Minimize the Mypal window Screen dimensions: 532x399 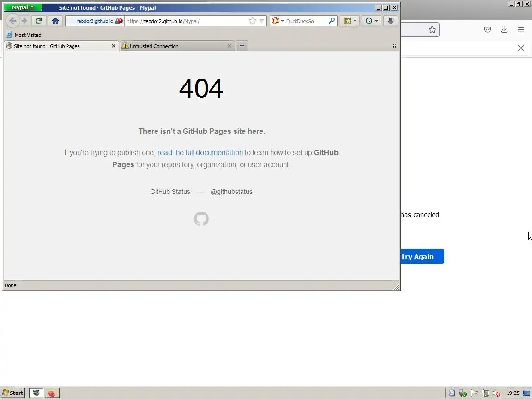click(378, 7)
